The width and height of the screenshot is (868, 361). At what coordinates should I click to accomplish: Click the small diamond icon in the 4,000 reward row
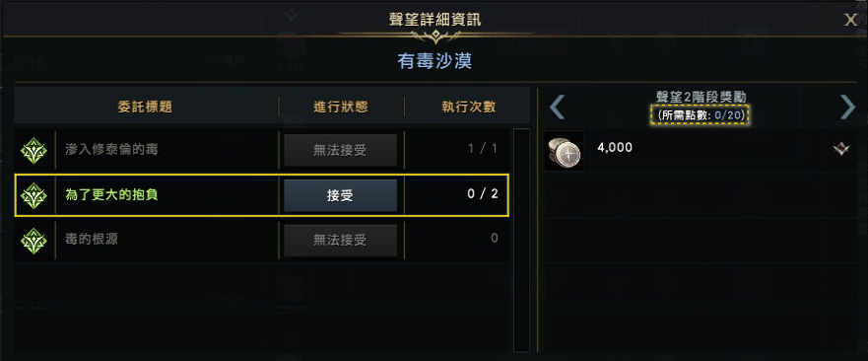[x=840, y=149]
